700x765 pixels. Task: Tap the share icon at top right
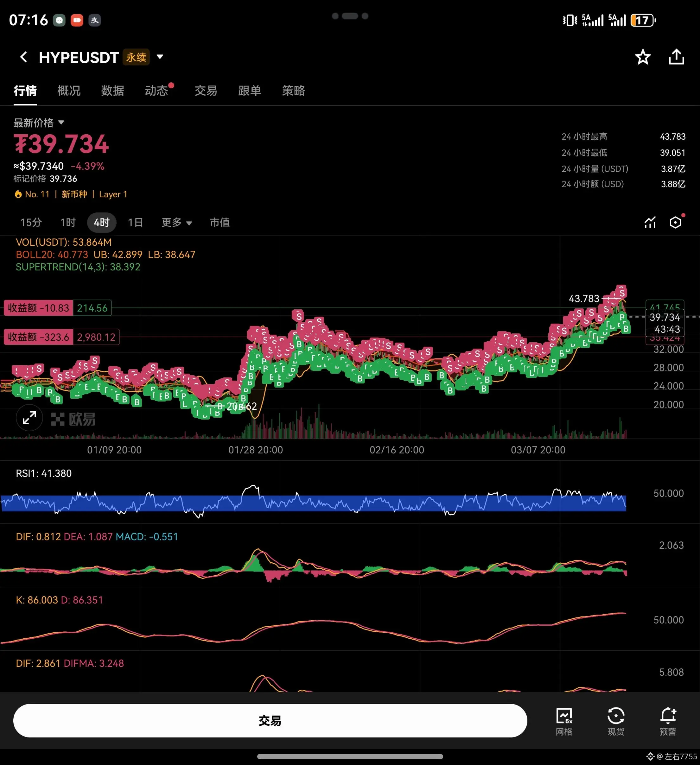pyautogui.click(x=676, y=57)
